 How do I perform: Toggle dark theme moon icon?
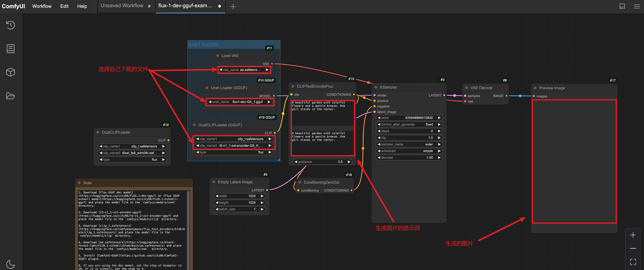click(11, 264)
